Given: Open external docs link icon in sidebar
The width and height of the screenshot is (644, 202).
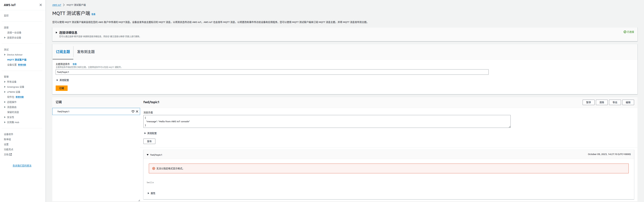Looking at the screenshot, I should (x=10, y=155).
